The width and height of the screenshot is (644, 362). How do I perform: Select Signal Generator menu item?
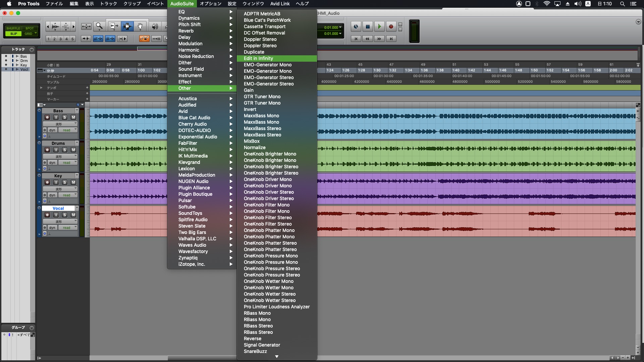pyautogui.click(x=277, y=345)
